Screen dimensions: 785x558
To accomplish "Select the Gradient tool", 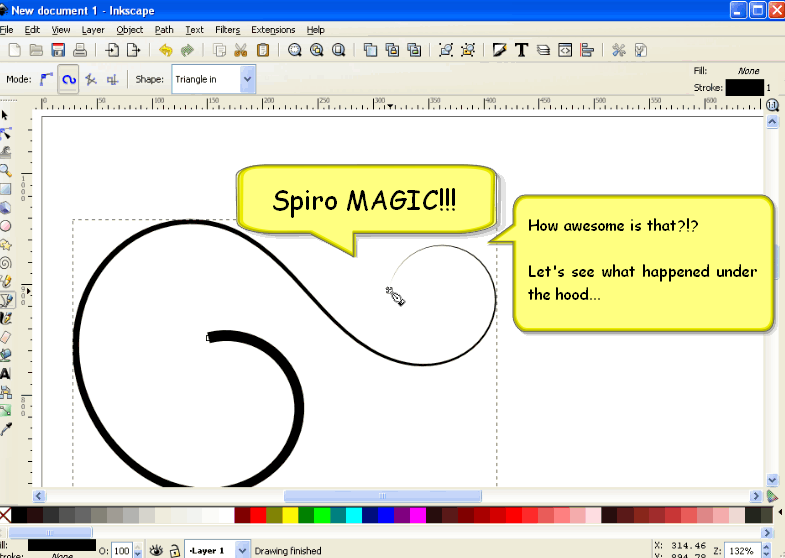I will click(5, 411).
